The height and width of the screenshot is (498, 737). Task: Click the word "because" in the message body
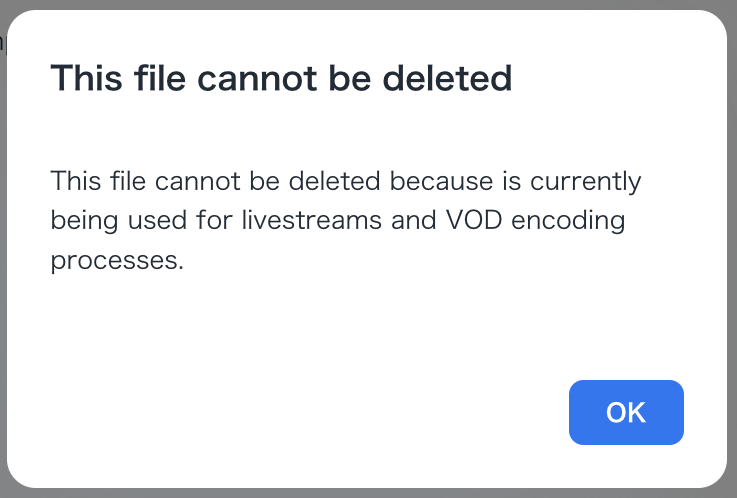(x=435, y=182)
